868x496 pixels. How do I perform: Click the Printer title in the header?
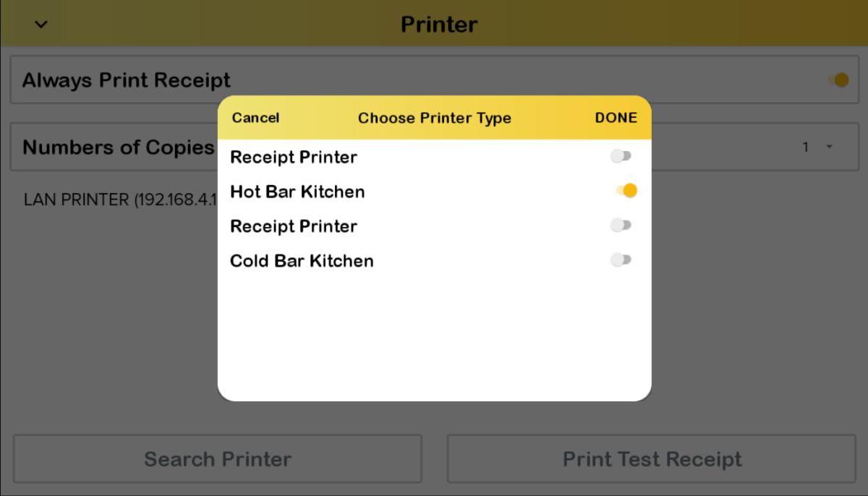438,24
